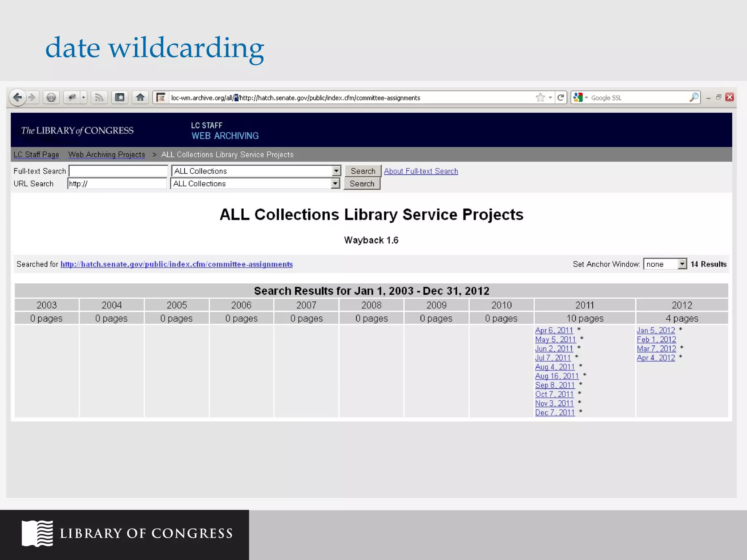Open Web Archiving Projects breadcrumb link
747x560 pixels.
pos(107,155)
